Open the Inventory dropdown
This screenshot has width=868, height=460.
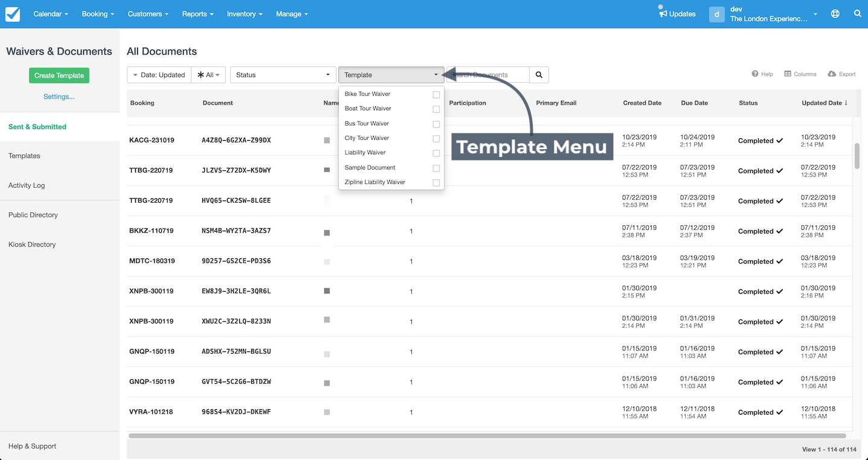[245, 14]
